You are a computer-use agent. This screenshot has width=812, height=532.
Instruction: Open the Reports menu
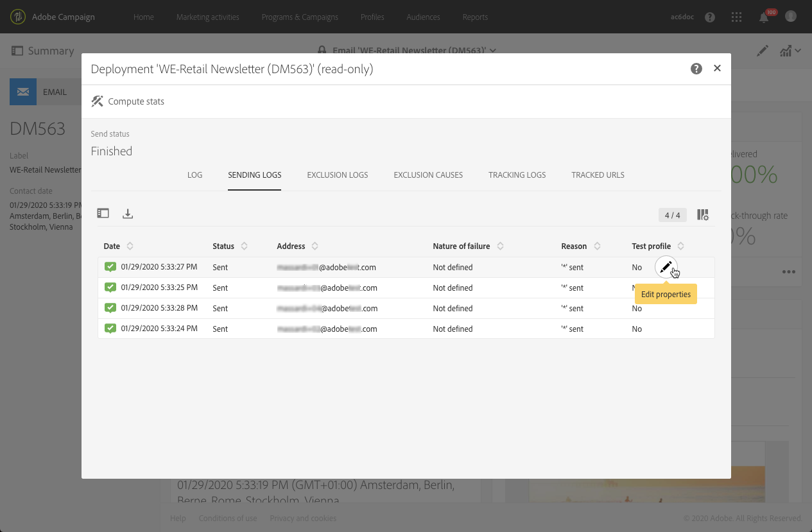pyautogui.click(x=475, y=17)
